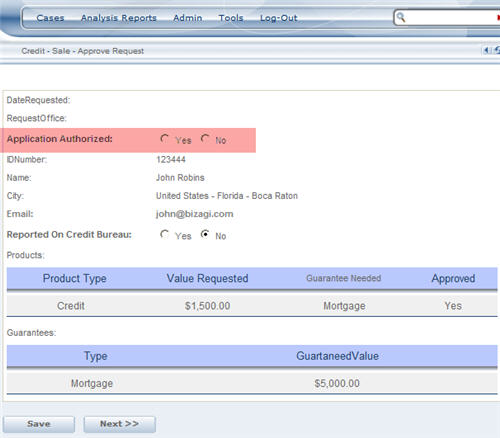Click the GuartaneedValue column header
Screen dimensions: 500x438
point(337,356)
